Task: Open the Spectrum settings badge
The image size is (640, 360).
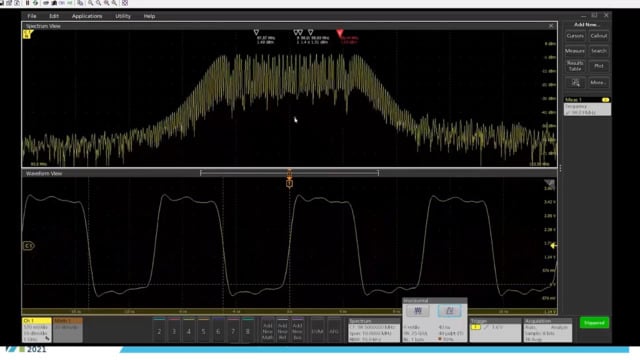Action: pyautogui.click(x=373, y=330)
